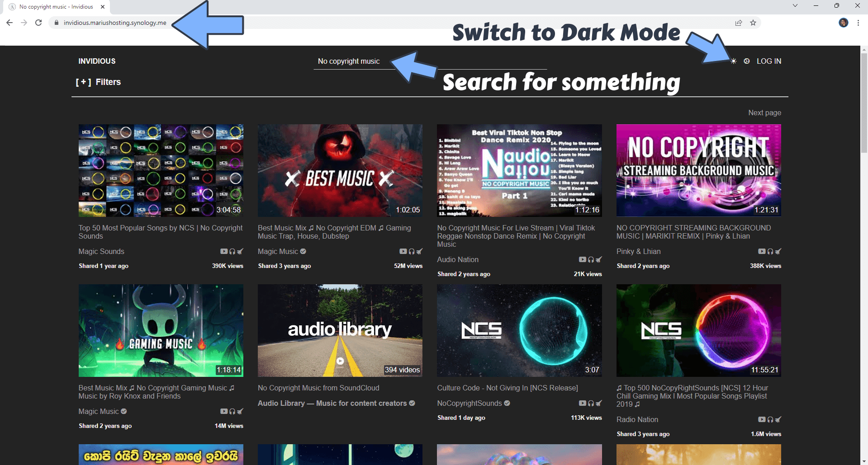This screenshot has width=868, height=465.
Task: Open the audio library playlist thumbnail
Action: [340, 330]
